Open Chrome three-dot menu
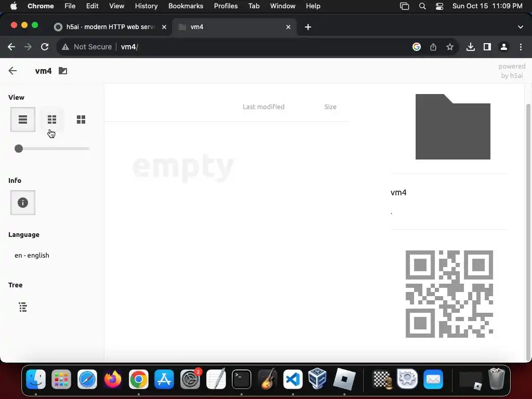Viewport: 532px width, 399px height. tap(521, 47)
